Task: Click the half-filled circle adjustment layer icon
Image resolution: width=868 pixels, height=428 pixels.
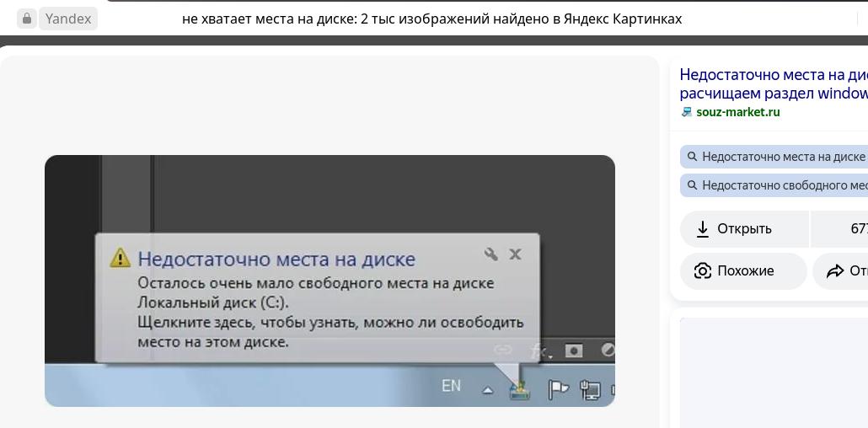Action: (608, 350)
